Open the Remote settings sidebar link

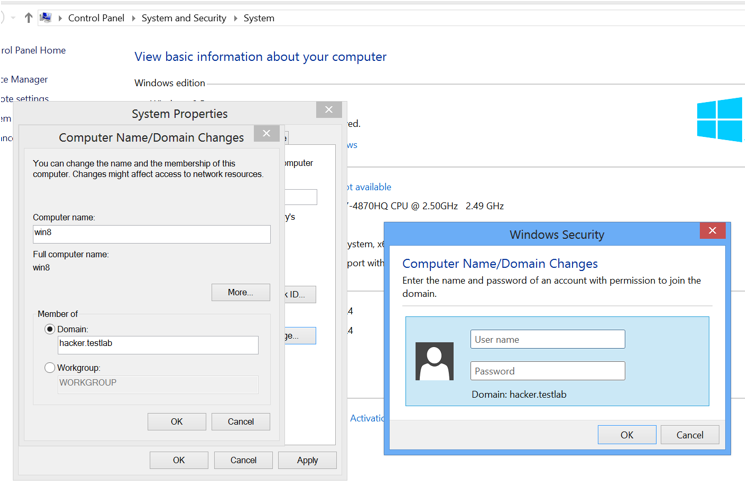(x=24, y=98)
